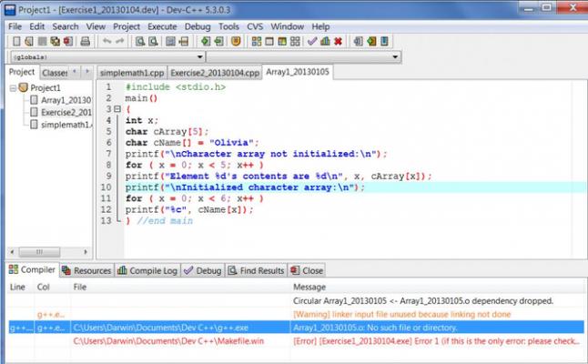The height and width of the screenshot is (364, 588).
Task: Select the Array1_20130105 editor tab
Action: (x=298, y=72)
